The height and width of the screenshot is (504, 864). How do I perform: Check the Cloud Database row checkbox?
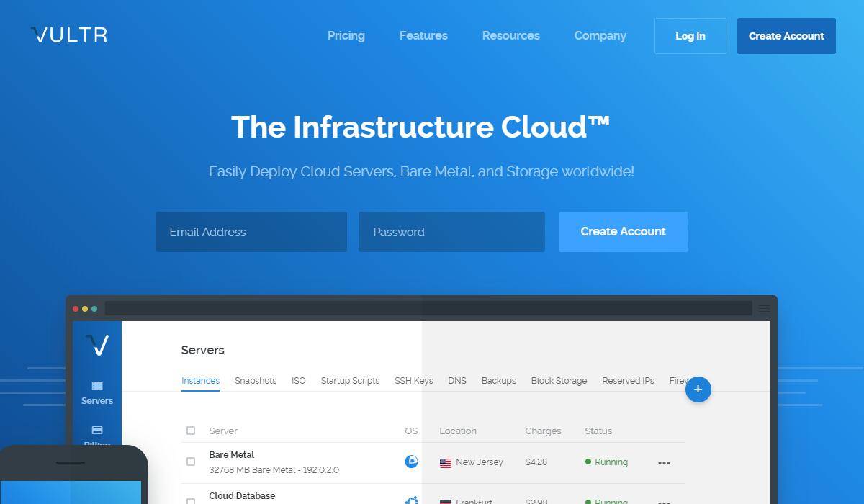[191, 500]
